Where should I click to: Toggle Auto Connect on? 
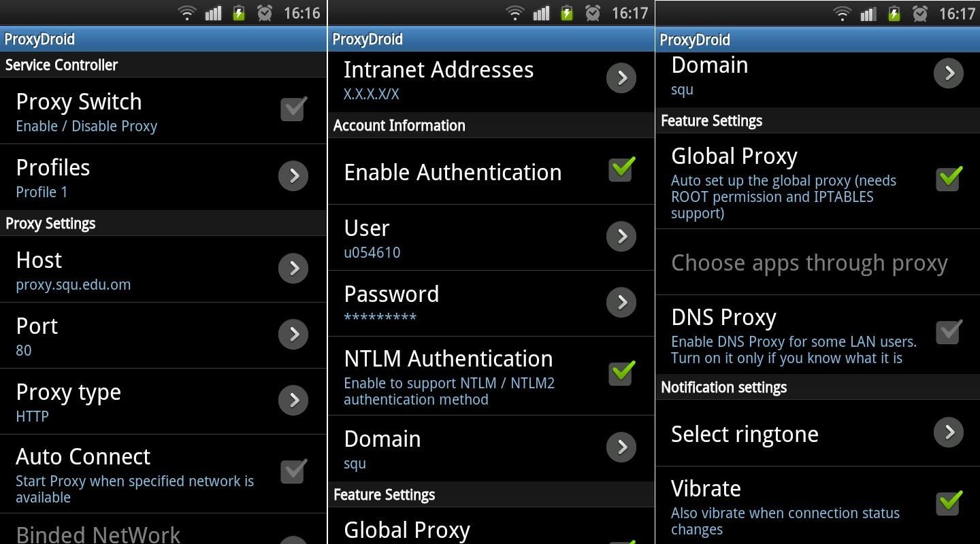pyautogui.click(x=293, y=470)
